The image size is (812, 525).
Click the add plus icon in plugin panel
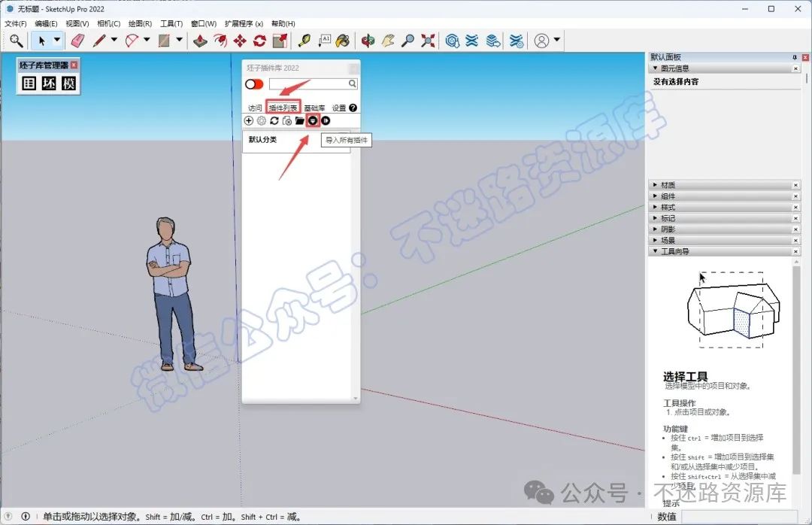tap(249, 121)
